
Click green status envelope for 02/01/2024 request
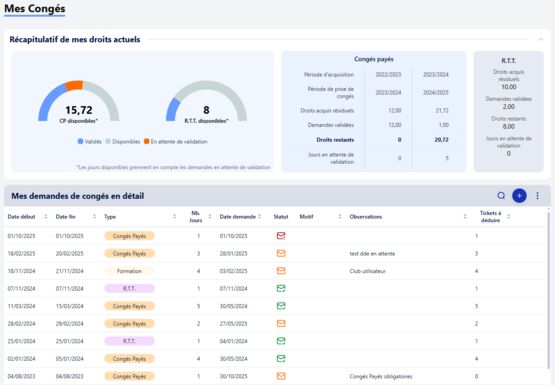[x=281, y=358]
